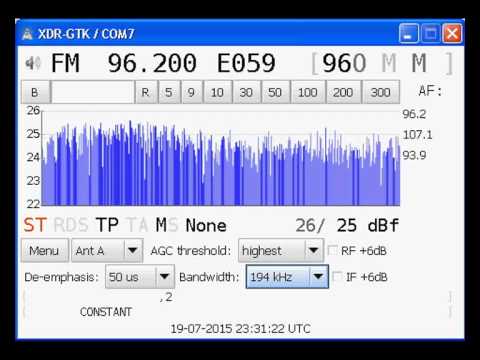Click the signal level 25 dBf readout
Viewport: 480px width, 360px height.
368,225
